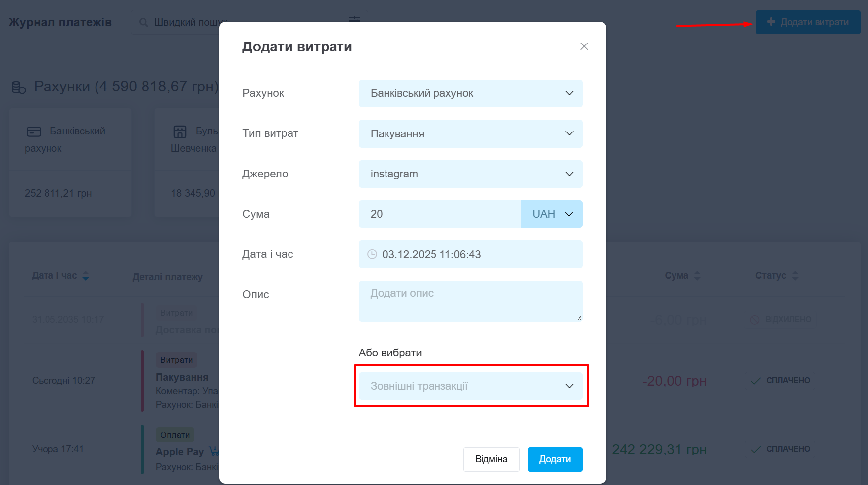Sort the table by Дата і час
The image size is (868, 485).
click(85, 276)
